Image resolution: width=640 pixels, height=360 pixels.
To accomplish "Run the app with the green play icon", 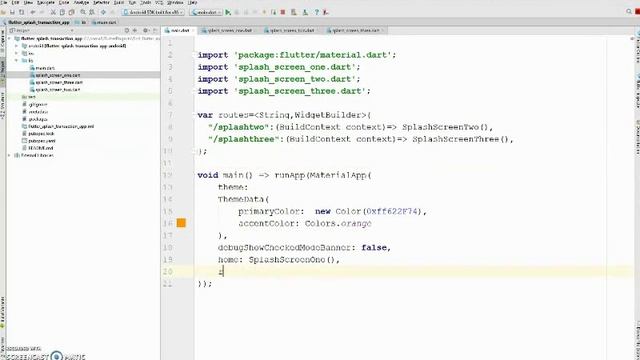I will (228, 12).
